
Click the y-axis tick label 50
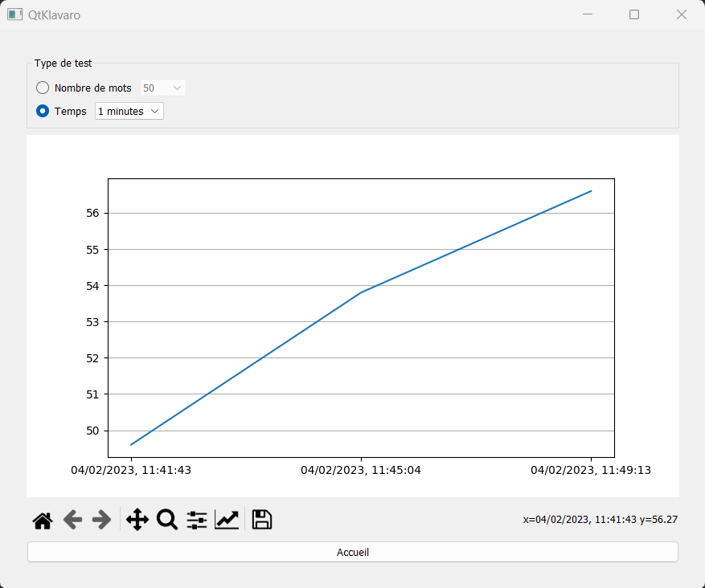click(92, 431)
